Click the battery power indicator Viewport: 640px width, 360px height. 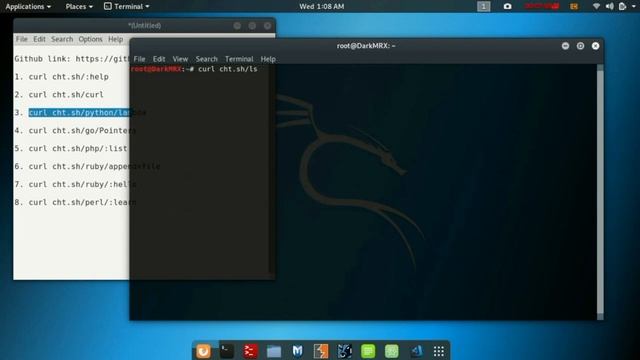[x=622, y=6]
